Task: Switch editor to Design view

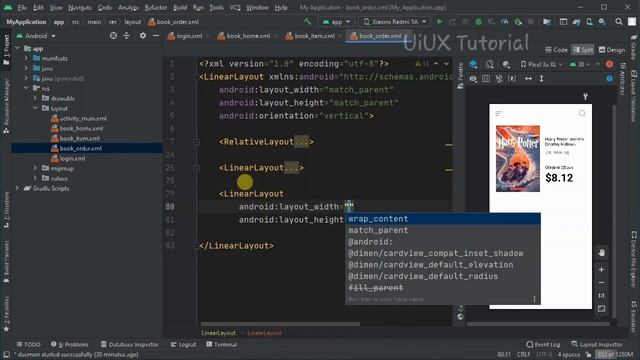Action: click(x=611, y=50)
